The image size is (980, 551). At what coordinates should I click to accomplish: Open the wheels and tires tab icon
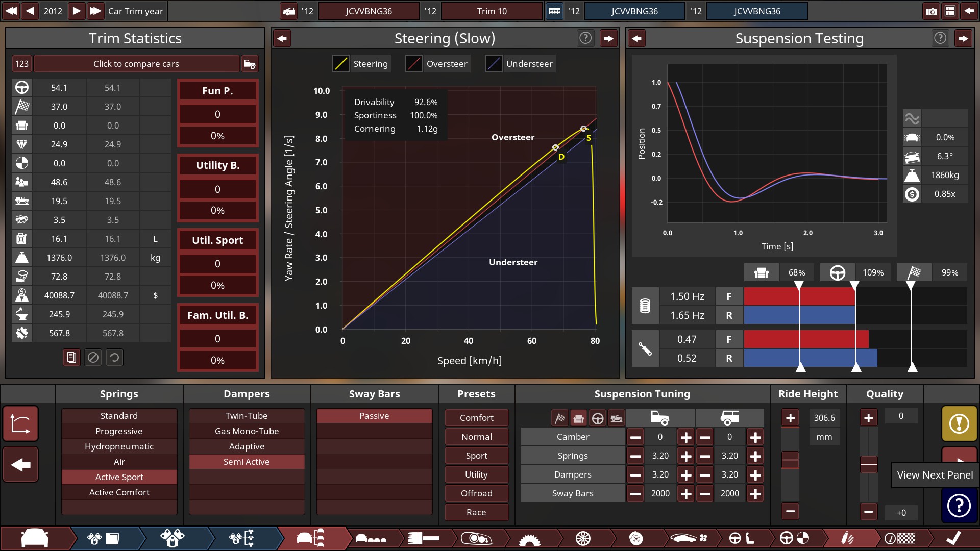point(583,538)
